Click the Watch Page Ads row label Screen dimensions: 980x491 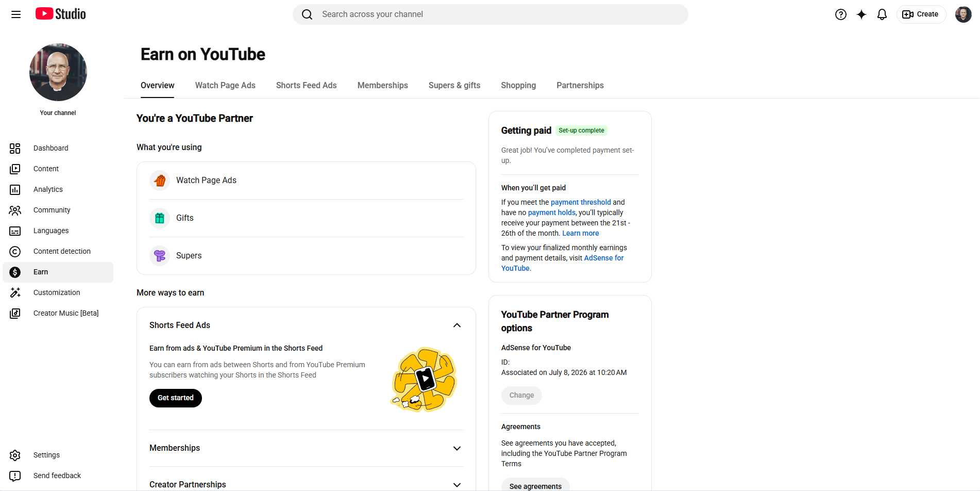click(x=206, y=181)
